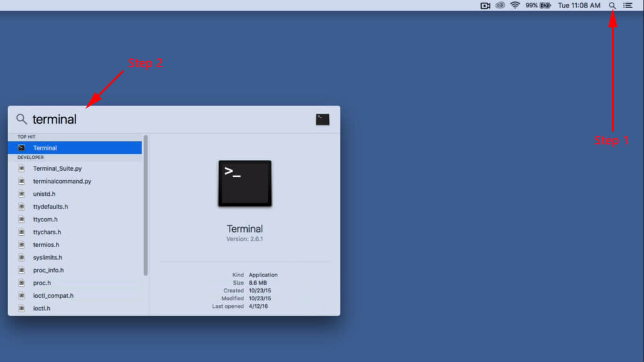Click the proc.h file result
The image size is (644, 362).
coord(75,283)
